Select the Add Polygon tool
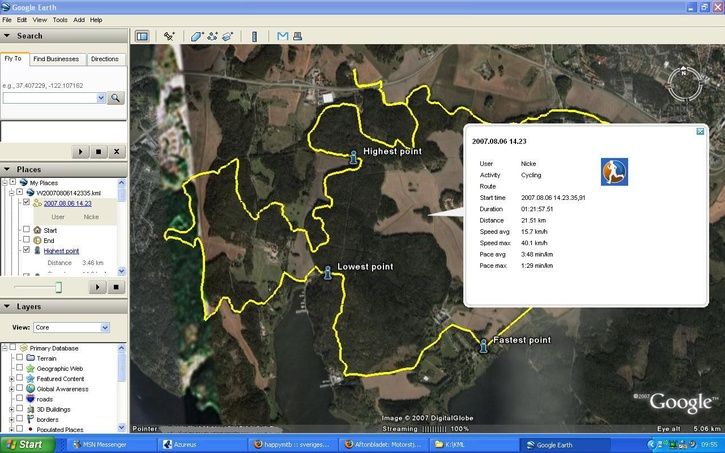The height and width of the screenshot is (453, 725). pyautogui.click(x=198, y=36)
